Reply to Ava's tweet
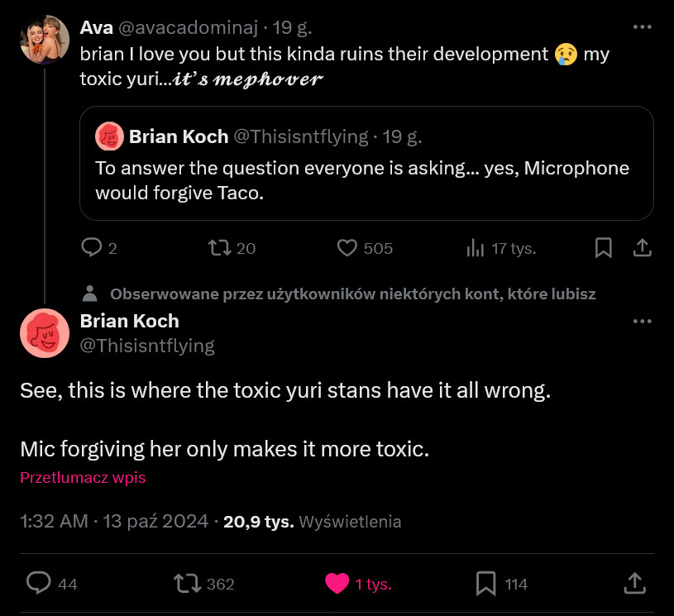This screenshot has height=616, width=674. pyautogui.click(x=91, y=248)
